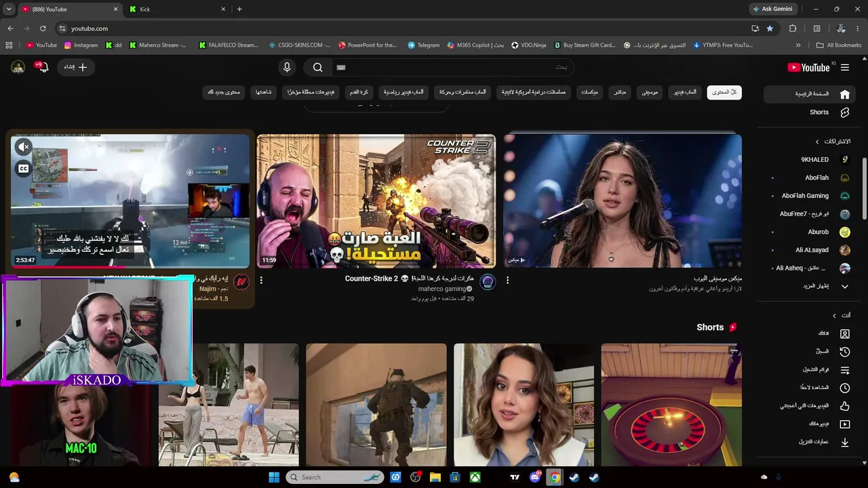This screenshot has width=868, height=488.
Task: Unmute the playing video preview
Action: coord(24,147)
